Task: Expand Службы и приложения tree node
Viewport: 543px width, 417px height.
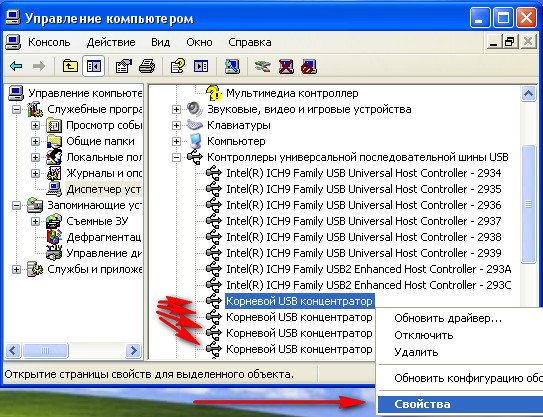Action: (x=16, y=269)
